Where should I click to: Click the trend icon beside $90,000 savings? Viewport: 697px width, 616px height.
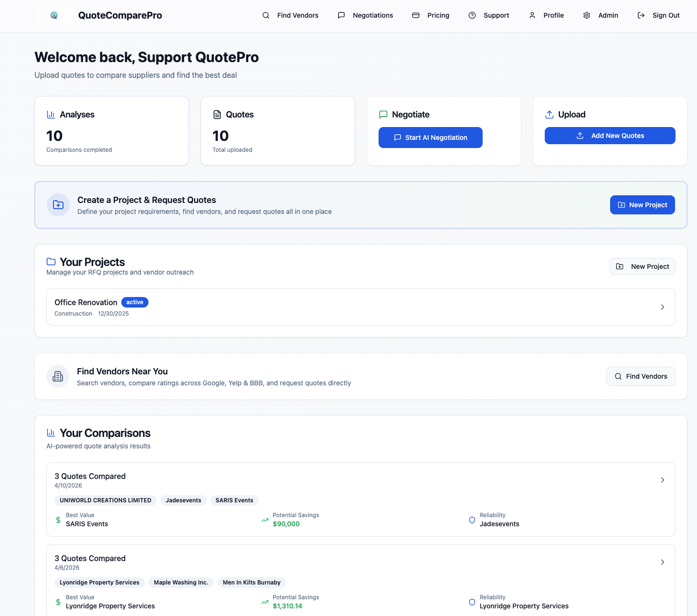point(265,520)
